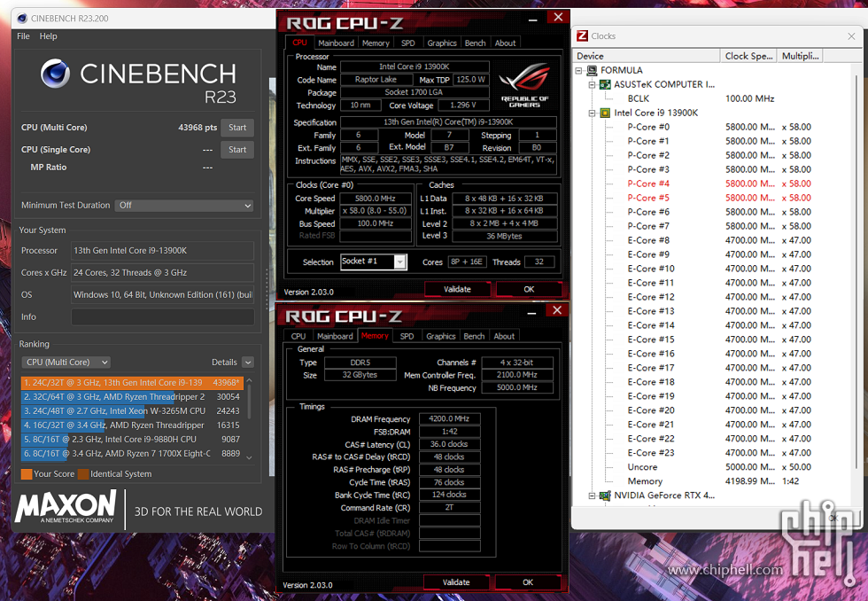Screen dimensions: 868x601
Task: Click the Clock Speed column header
Action: coord(748,56)
